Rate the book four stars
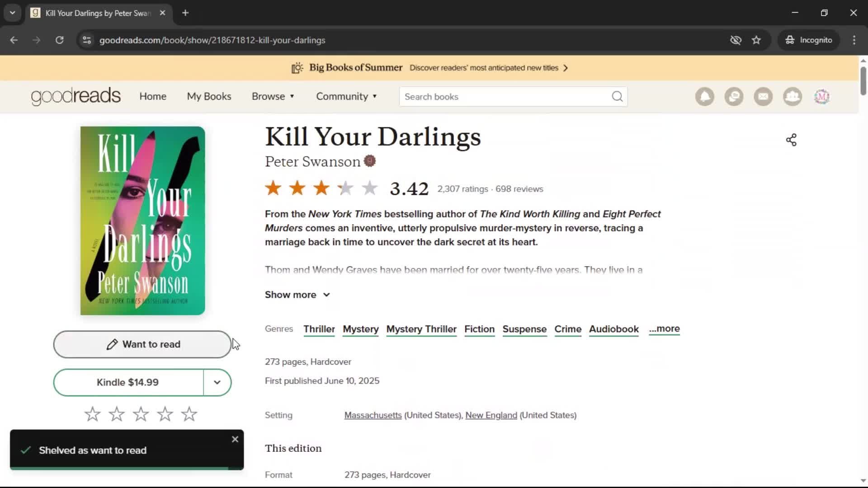Viewport: 868px width, 488px height. point(165,414)
